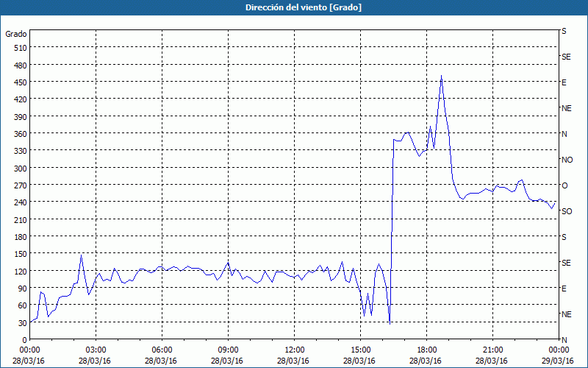Select the 'NO' compass label on the right axis
Image resolution: width=588 pixels, height=368 pixels.
point(567,160)
